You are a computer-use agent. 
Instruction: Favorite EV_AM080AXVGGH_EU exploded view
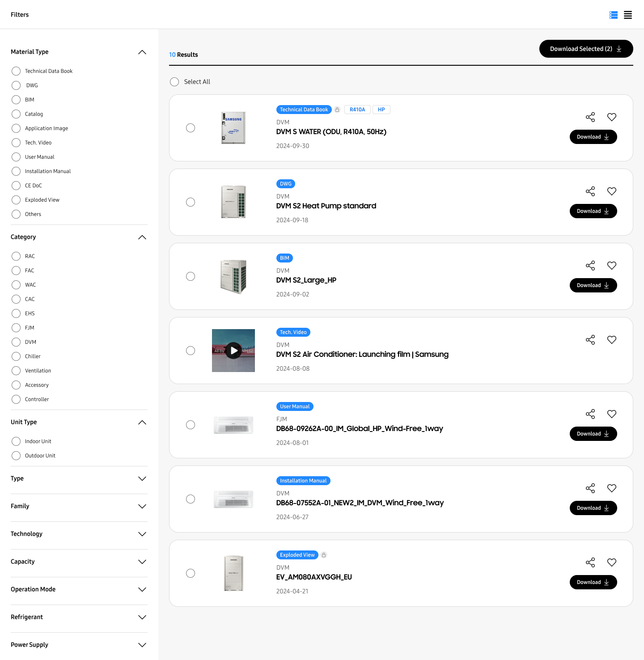click(612, 563)
